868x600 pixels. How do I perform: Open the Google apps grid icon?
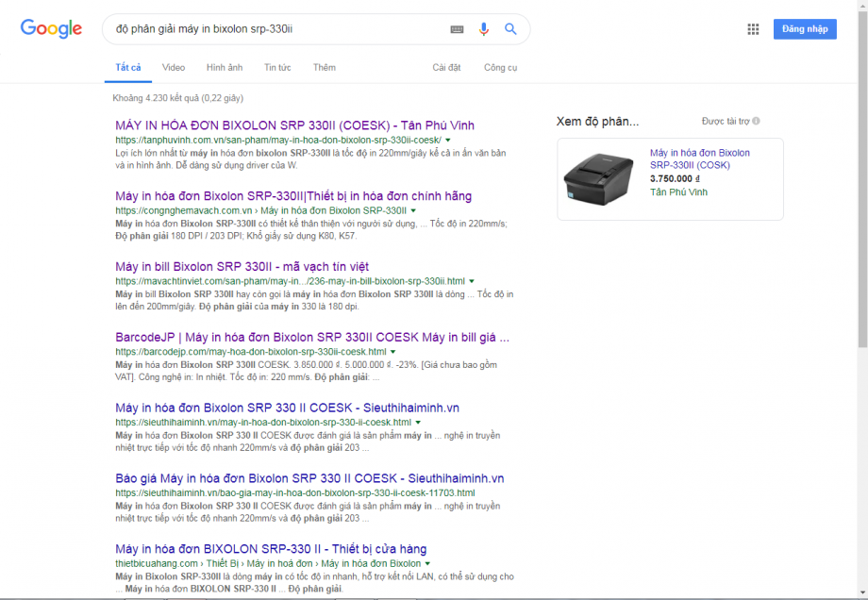pyautogui.click(x=753, y=29)
